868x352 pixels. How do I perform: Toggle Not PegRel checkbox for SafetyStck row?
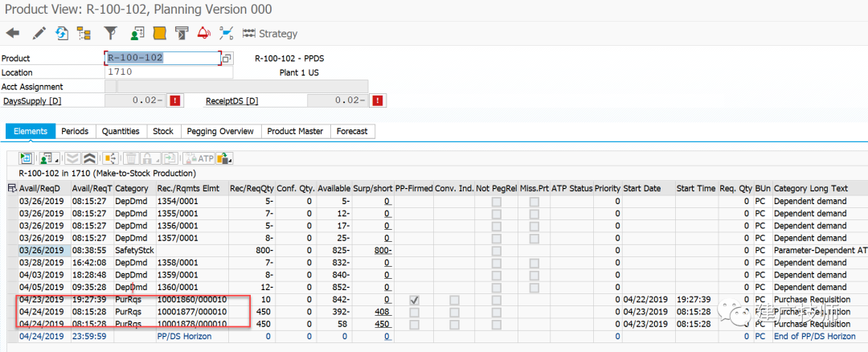(x=497, y=251)
